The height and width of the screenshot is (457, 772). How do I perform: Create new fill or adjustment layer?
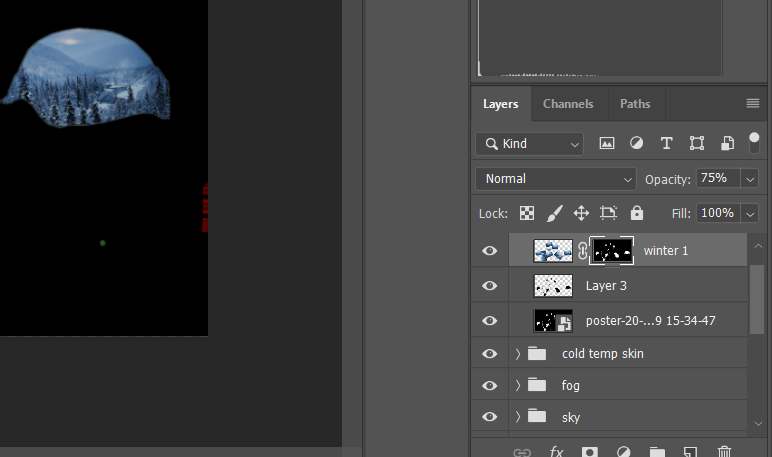click(623, 452)
